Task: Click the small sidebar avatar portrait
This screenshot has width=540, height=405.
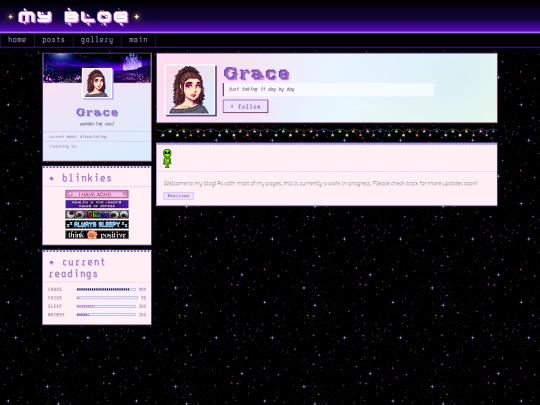Action: point(97,83)
